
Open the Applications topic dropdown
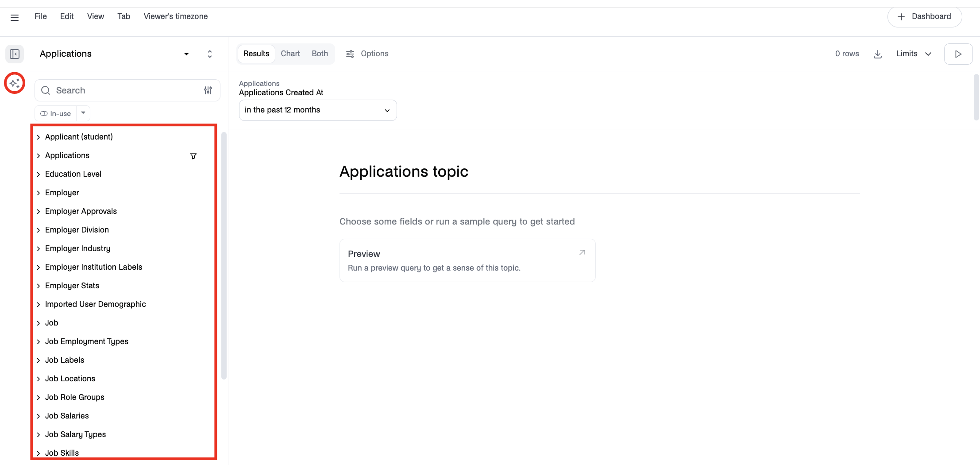click(186, 54)
